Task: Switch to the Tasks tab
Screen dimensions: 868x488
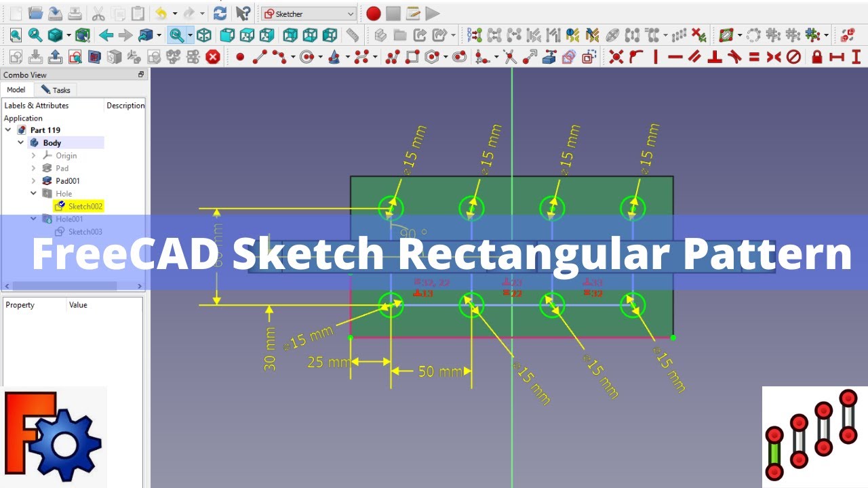Action: (x=56, y=90)
